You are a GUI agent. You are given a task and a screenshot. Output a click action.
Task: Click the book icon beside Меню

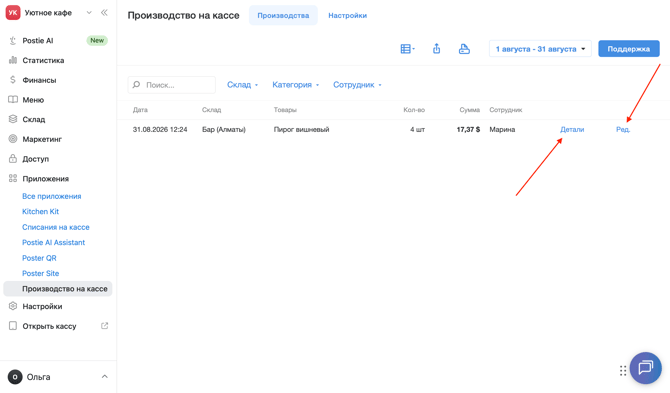coord(13,99)
